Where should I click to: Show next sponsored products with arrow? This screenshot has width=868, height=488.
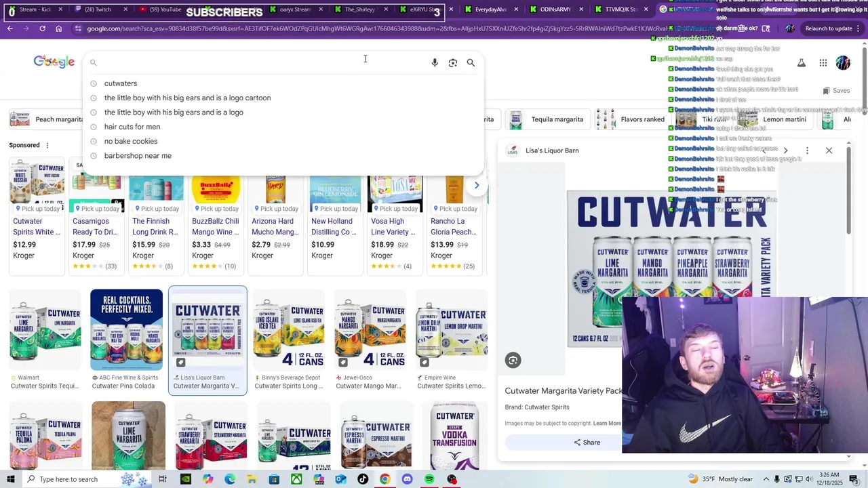(477, 185)
